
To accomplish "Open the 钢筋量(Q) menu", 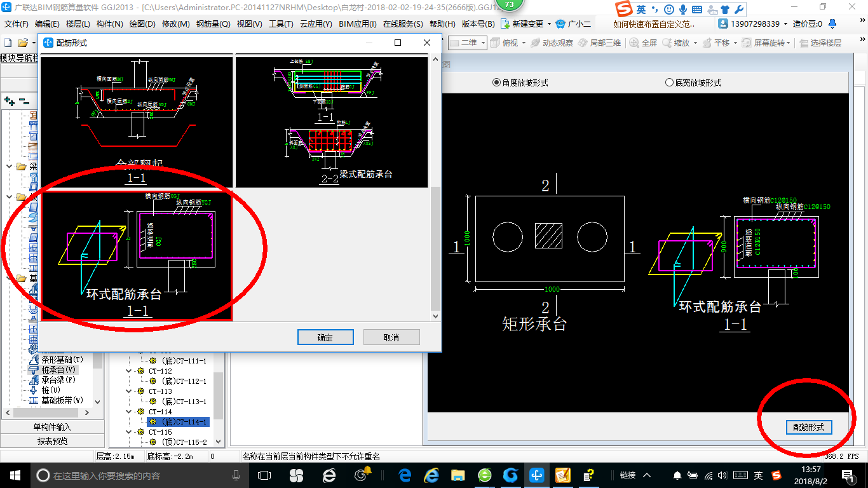I will point(213,24).
